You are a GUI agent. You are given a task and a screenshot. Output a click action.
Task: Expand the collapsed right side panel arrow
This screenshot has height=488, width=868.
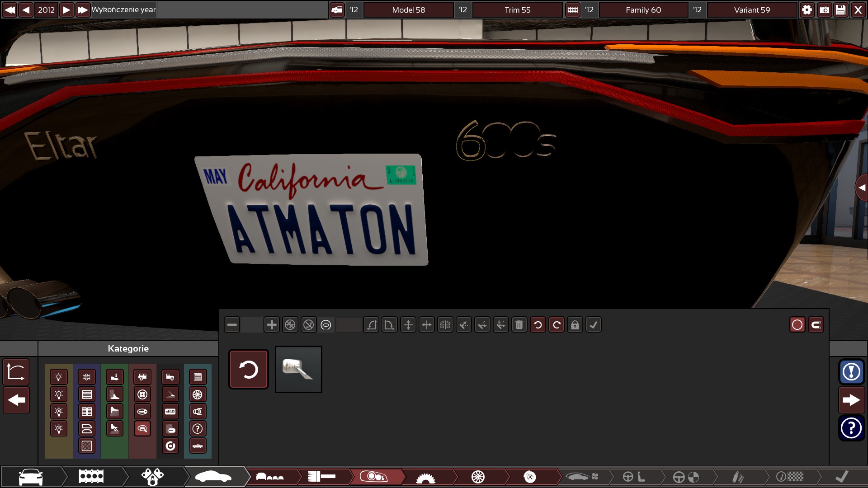coord(862,188)
